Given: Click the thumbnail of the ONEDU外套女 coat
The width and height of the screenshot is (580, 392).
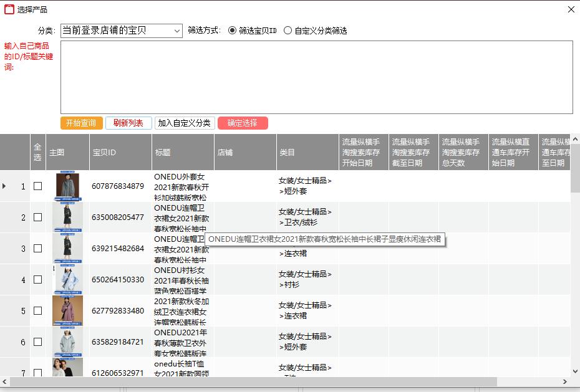Looking at the screenshot, I should [x=67, y=185].
